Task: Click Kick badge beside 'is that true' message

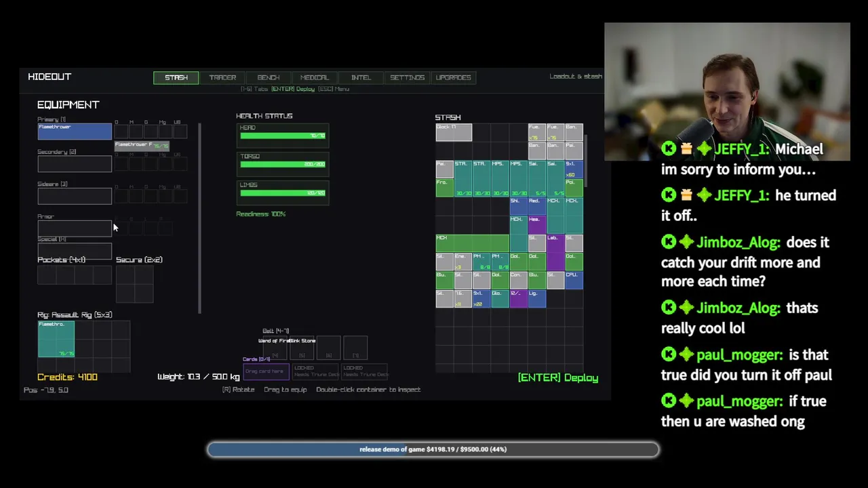Action: pyautogui.click(x=669, y=354)
